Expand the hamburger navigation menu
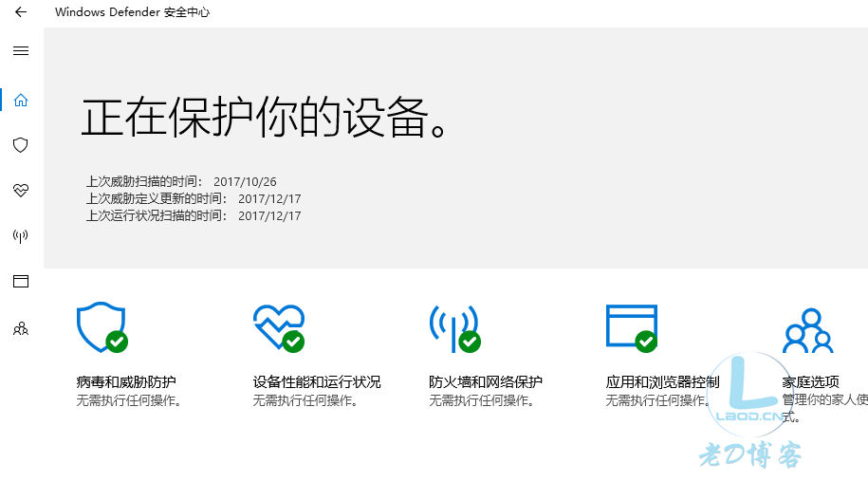This screenshot has width=868, height=500. click(x=21, y=51)
